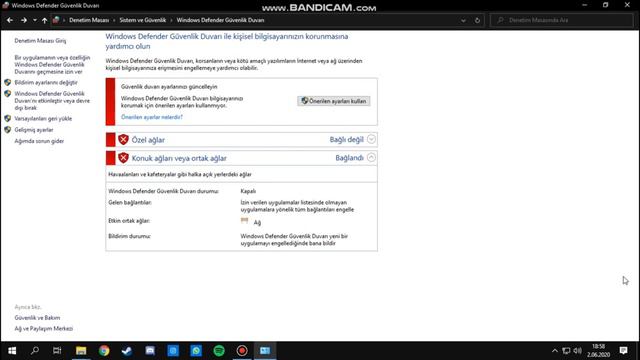Open Task View in taskbar

click(57, 351)
